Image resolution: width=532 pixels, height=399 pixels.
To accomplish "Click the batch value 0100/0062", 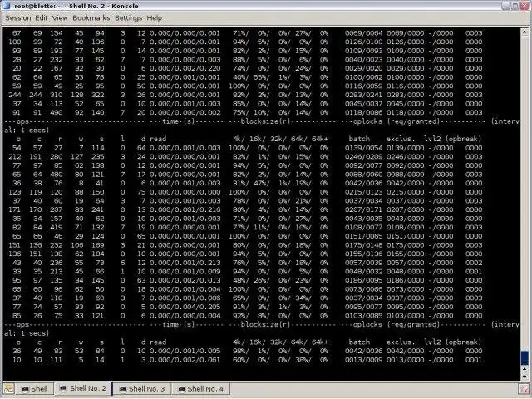I will [363, 77].
